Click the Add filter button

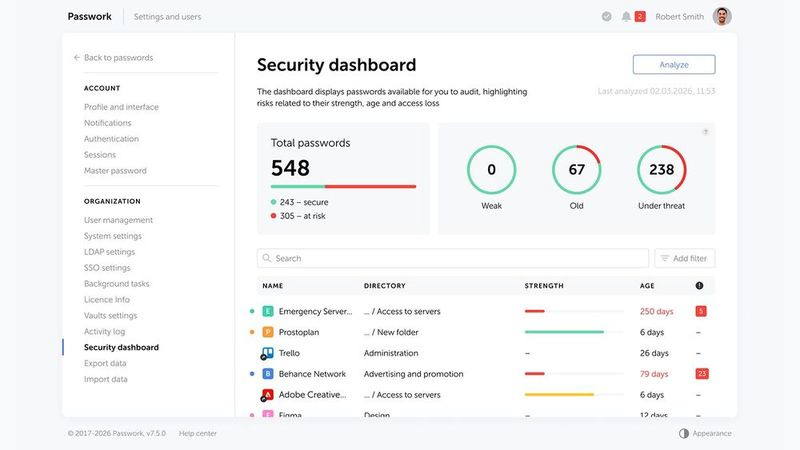pyautogui.click(x=685, y=258)
